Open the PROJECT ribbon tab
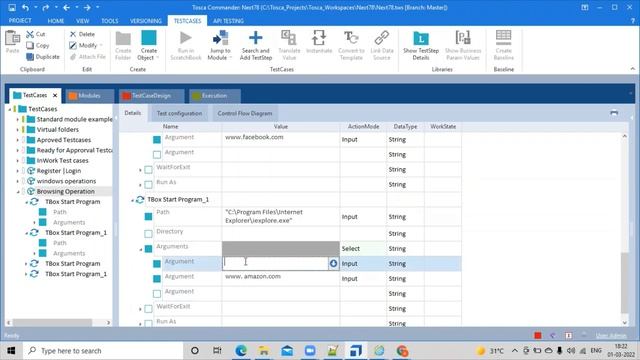 (20, 20)
